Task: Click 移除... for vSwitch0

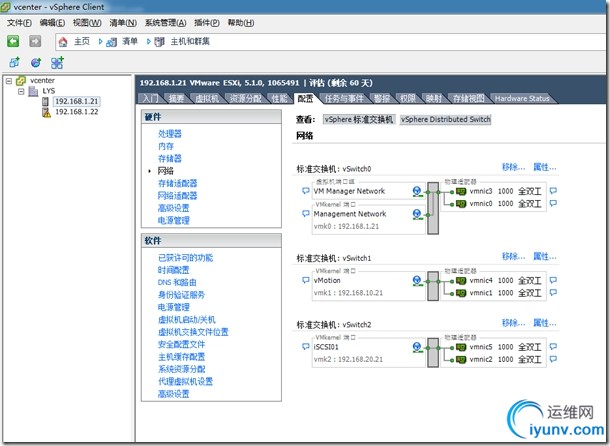Action: click(514, 167)
